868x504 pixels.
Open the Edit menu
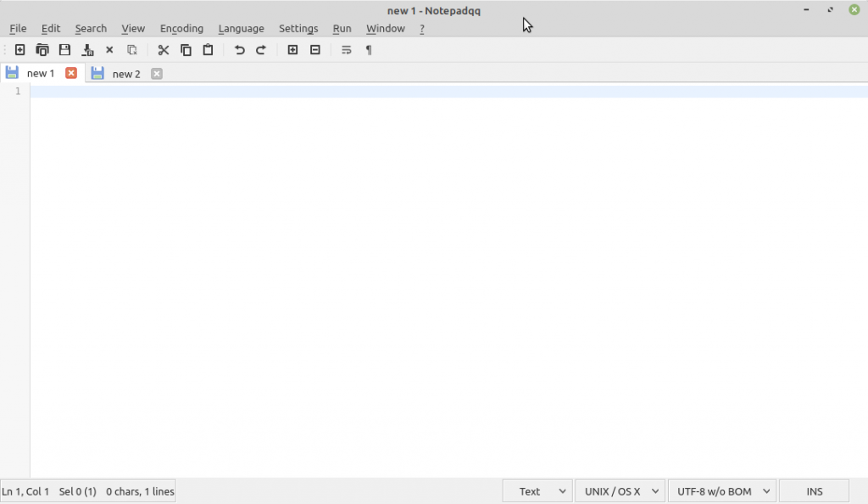(50, 28)
